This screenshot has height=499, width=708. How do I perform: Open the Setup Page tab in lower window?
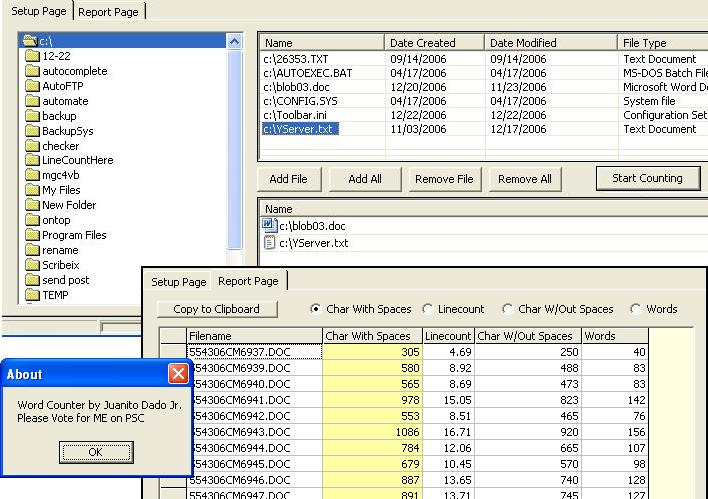click(x=178, y=282)
